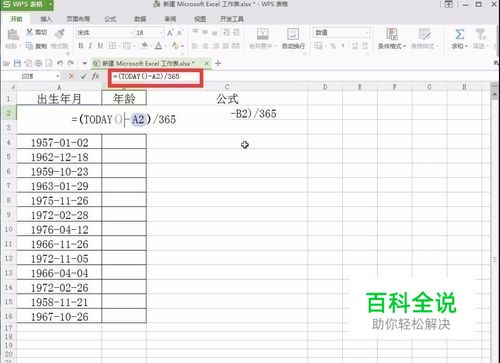Click the Save floppy disk icon

(x=17, y=63)
